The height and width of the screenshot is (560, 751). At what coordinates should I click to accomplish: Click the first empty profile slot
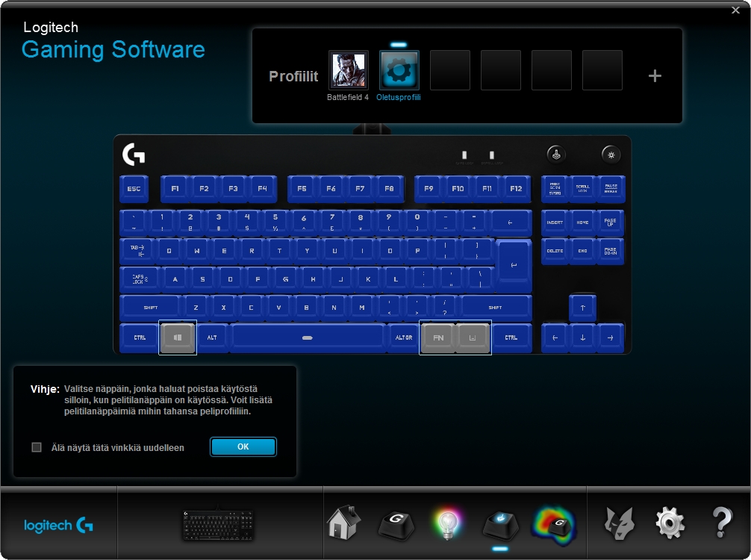tap(449, 70)
